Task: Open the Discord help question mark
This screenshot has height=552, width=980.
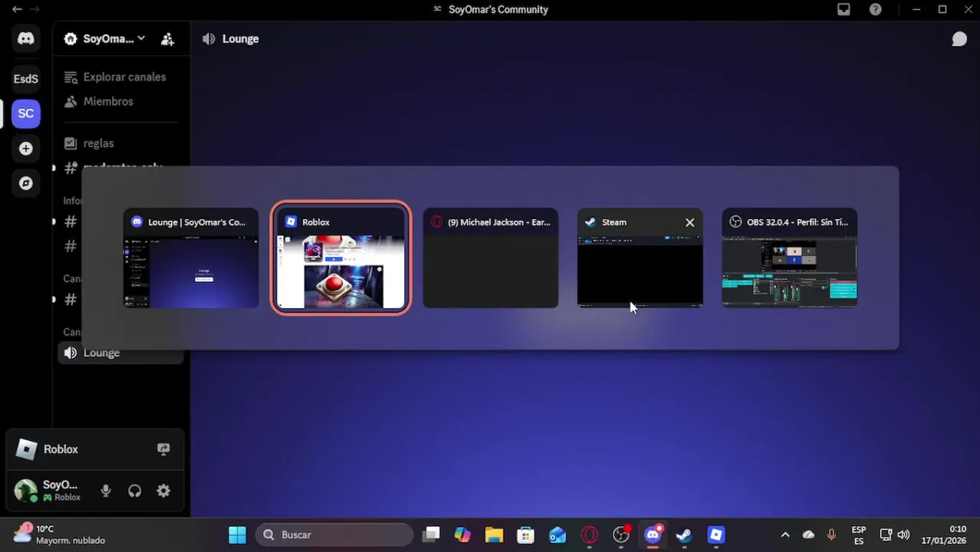Action: tap(875, 9)
